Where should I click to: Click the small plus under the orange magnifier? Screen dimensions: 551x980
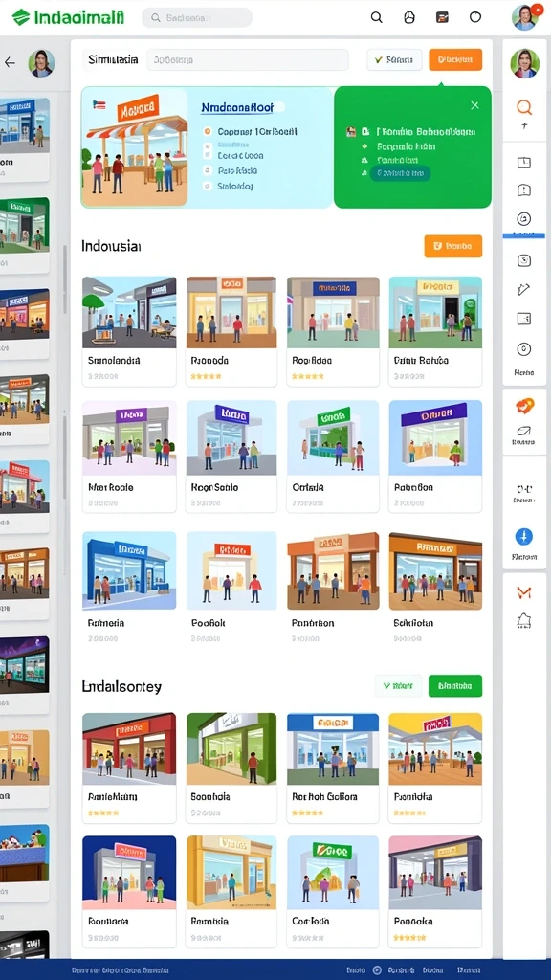524,125
